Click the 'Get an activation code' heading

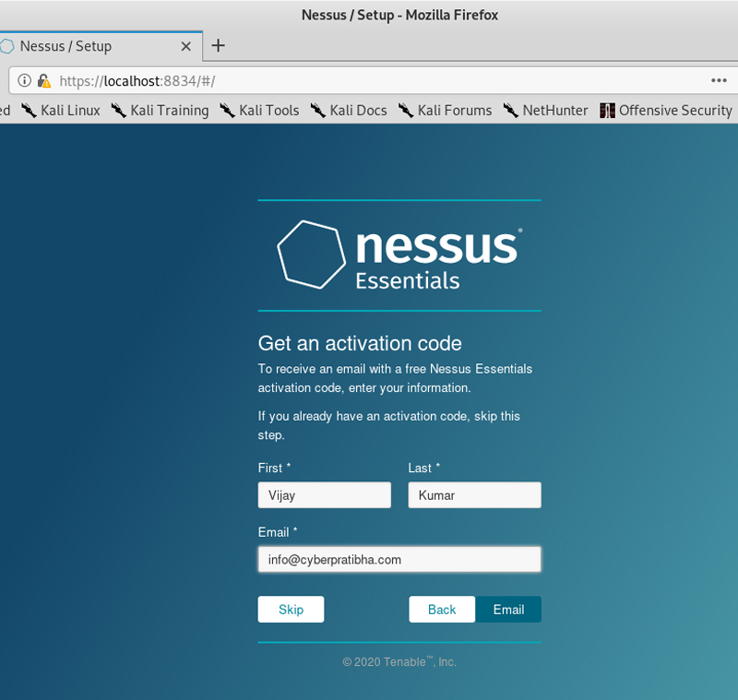pos(360,343)
